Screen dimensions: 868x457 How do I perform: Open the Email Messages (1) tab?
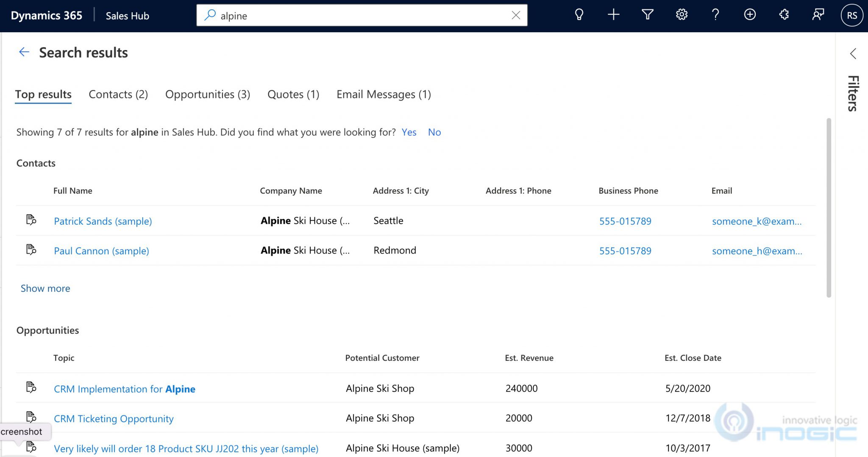[383, 94]
